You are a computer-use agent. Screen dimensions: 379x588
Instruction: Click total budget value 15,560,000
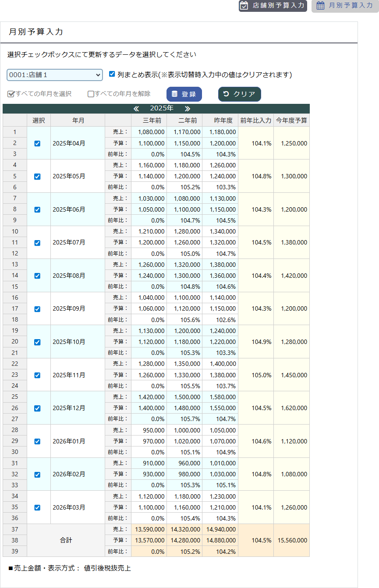(292, 540)
